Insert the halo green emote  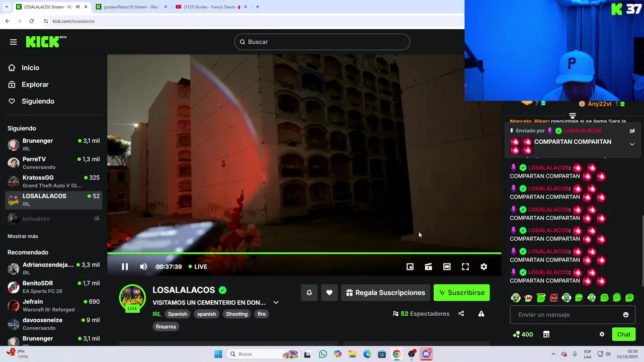pyautogui.click(x=541, y=298)
